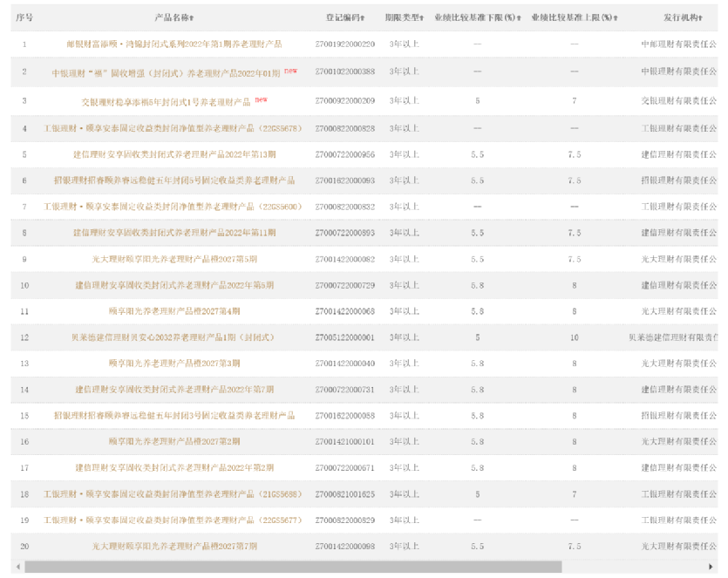The width and height of the screenshot is (728, 578).
Task: Select registration code Z7001421000101
Action: pos(345,441)
